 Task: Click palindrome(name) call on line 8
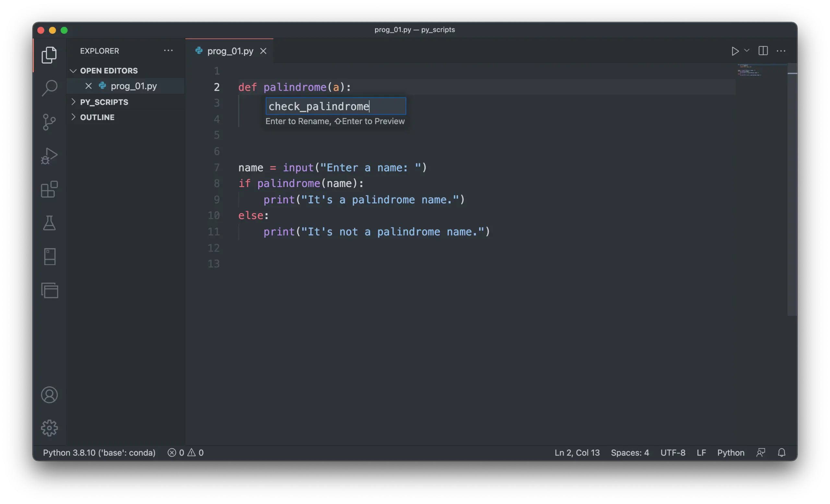[308, 183]
